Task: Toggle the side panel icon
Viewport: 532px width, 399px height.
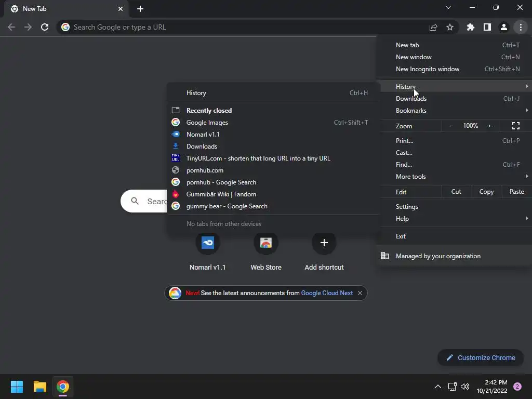Action: click(487, 27)
